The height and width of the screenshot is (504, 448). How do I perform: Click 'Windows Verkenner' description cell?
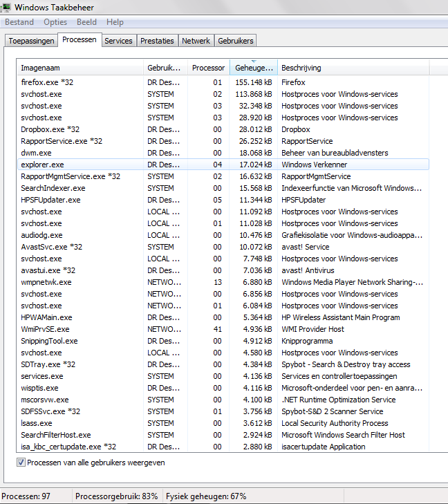tap(315, 165)
